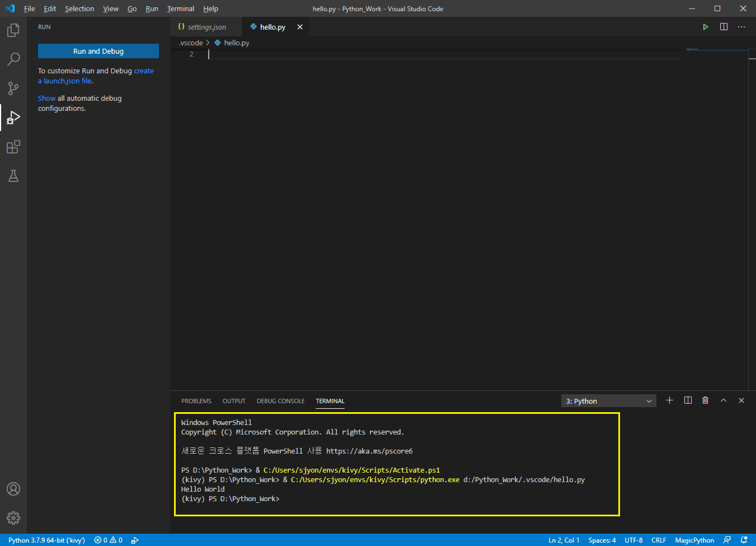The width and height of the screenshot is (756, 546).
Task: Close the terminal panel
Action: point(741,400)
